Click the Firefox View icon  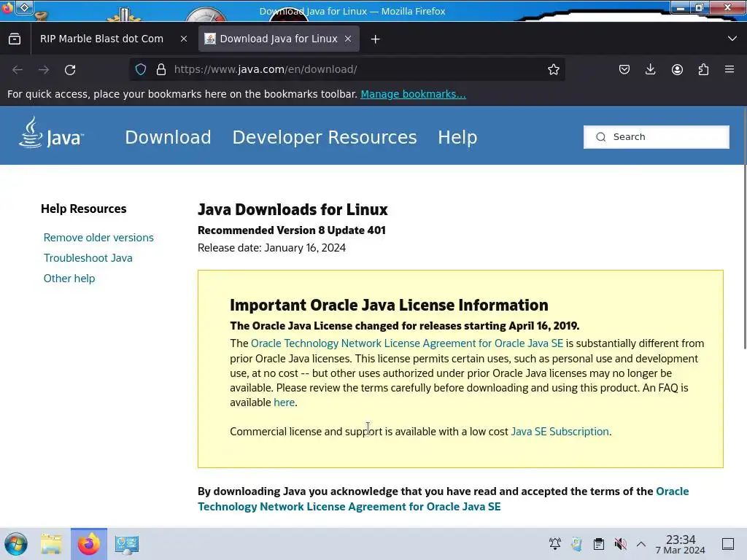(x=15, y=39)
